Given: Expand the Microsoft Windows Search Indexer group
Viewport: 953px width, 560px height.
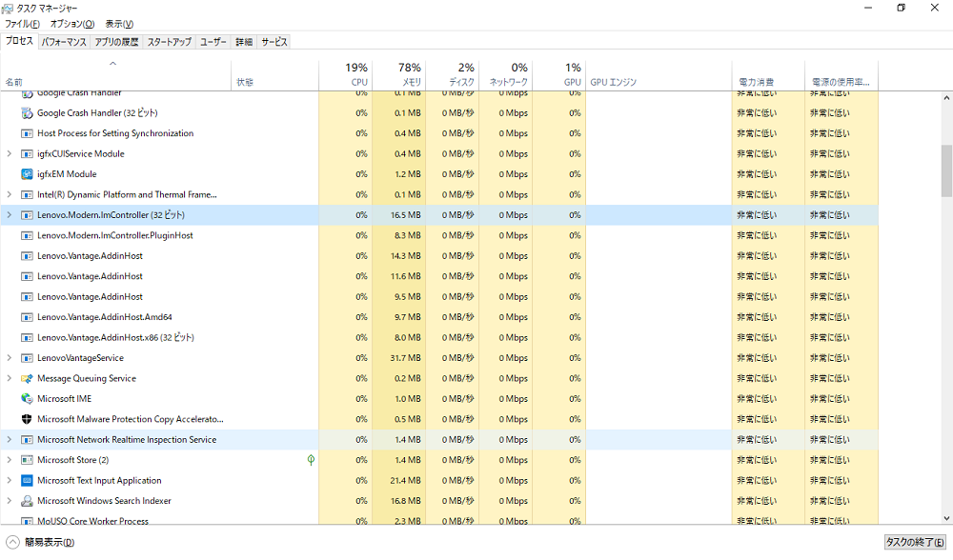Looking at the screenshot, I should [x=10, y=501].
